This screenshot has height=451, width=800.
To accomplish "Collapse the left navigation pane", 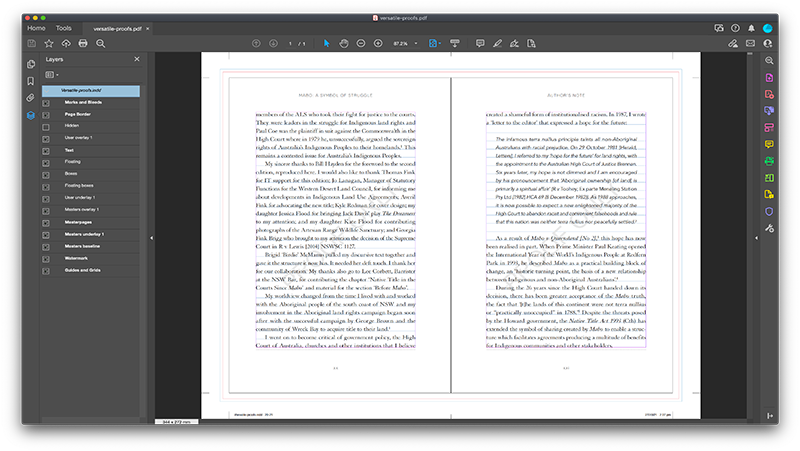I will click(151, 237).
